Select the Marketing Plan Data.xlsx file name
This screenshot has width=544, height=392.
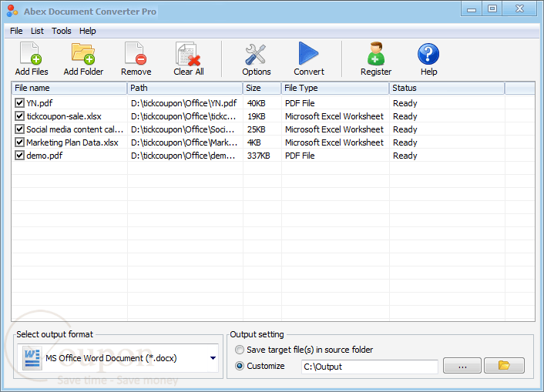point(72,142)
